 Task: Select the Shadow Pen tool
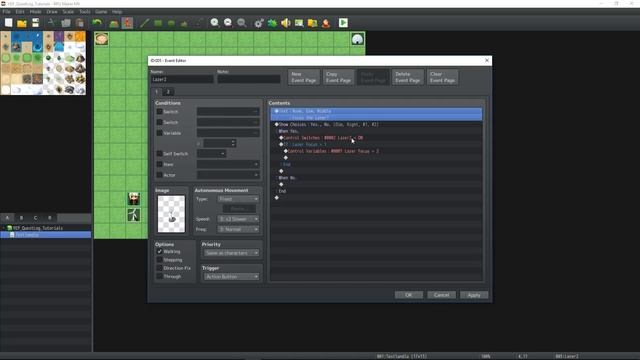(198, 23)
